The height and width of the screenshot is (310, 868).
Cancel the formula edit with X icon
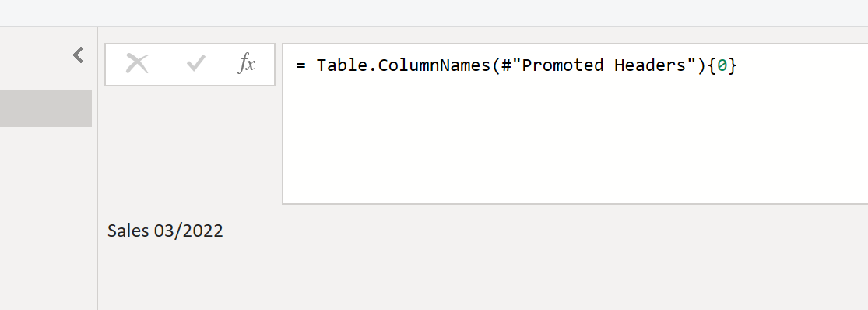click(137, 64)
